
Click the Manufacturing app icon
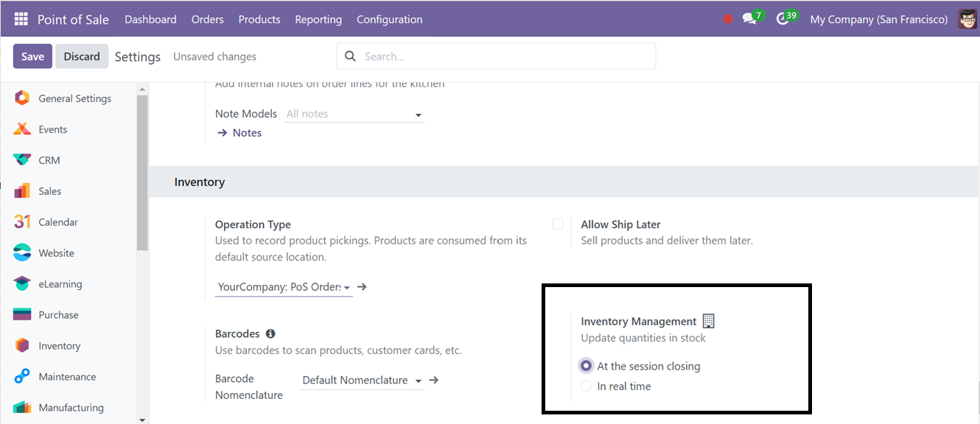click(x=22, y=407)
